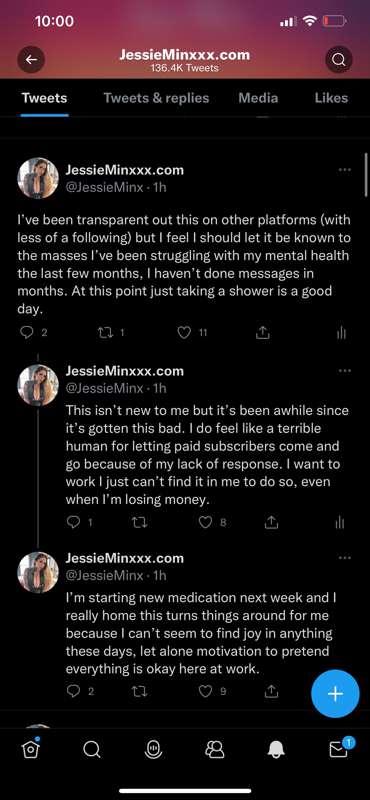Reply to the first tweet
Viewport: 370px width, 800px height.
tap(26, 333)
